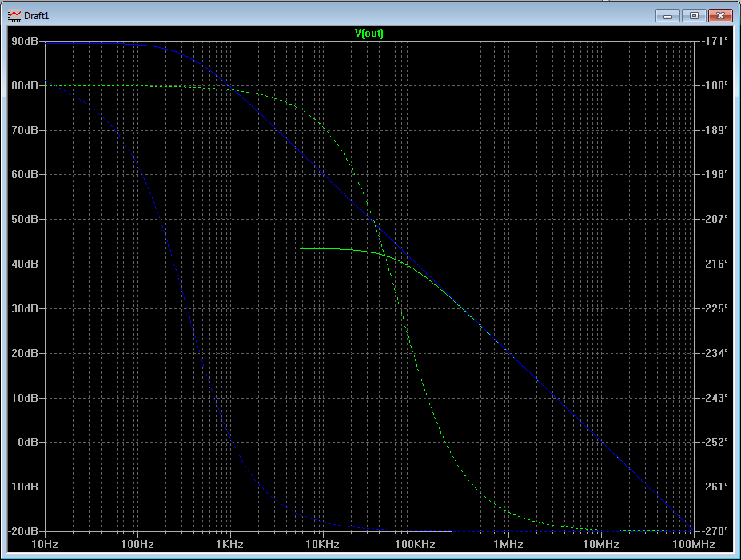Click the -225° phase axis label

point(715,308)
